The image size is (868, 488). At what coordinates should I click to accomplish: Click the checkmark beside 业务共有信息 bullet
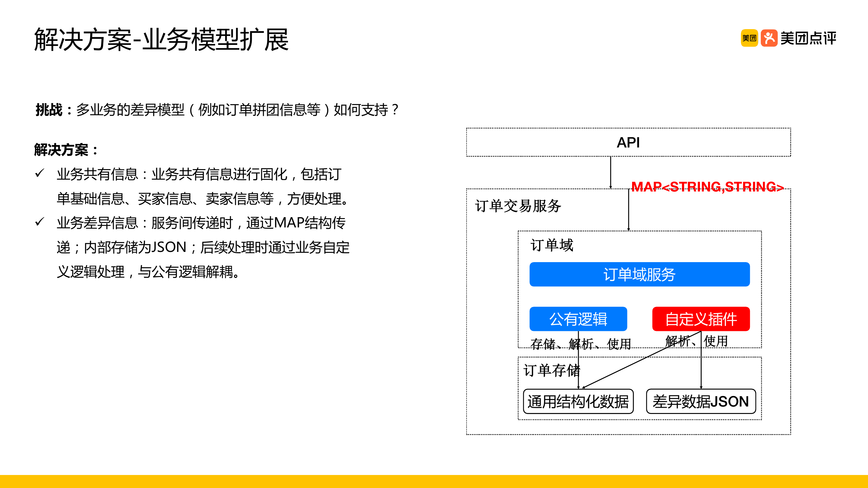(40, 174)
